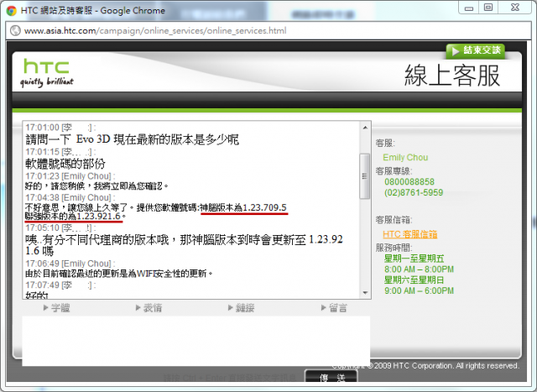Expand the 字體 font options
The image size is (537, 392).
click(x=57, y=308)
